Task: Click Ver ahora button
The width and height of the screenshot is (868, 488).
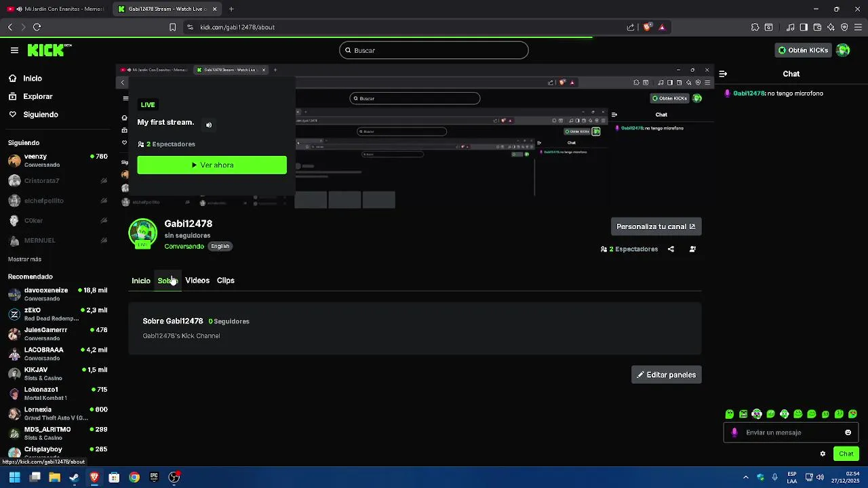Action: coord(212,165)
